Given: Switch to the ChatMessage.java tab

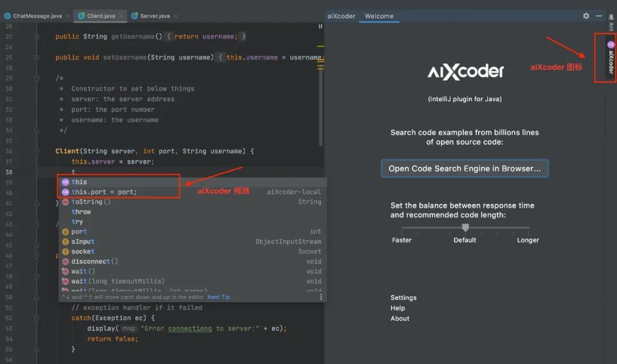Looking at the screenshot, I should point(37,16).
